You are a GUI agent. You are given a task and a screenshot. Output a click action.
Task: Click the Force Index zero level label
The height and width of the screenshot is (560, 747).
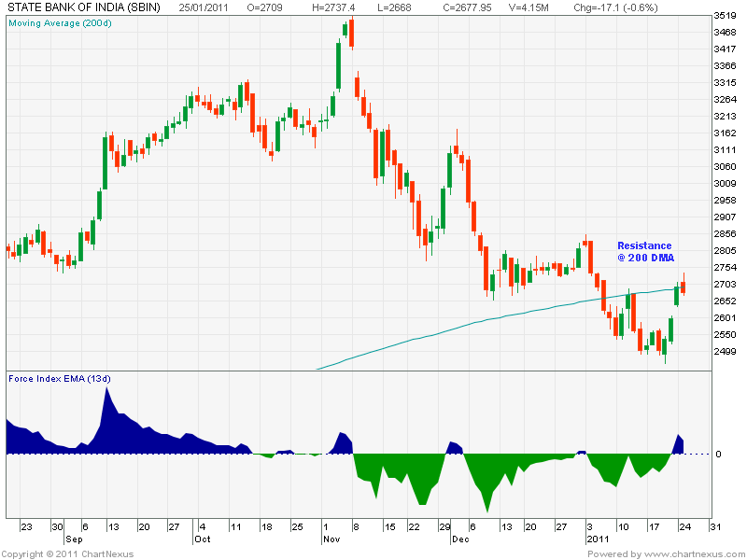point(718,455)
